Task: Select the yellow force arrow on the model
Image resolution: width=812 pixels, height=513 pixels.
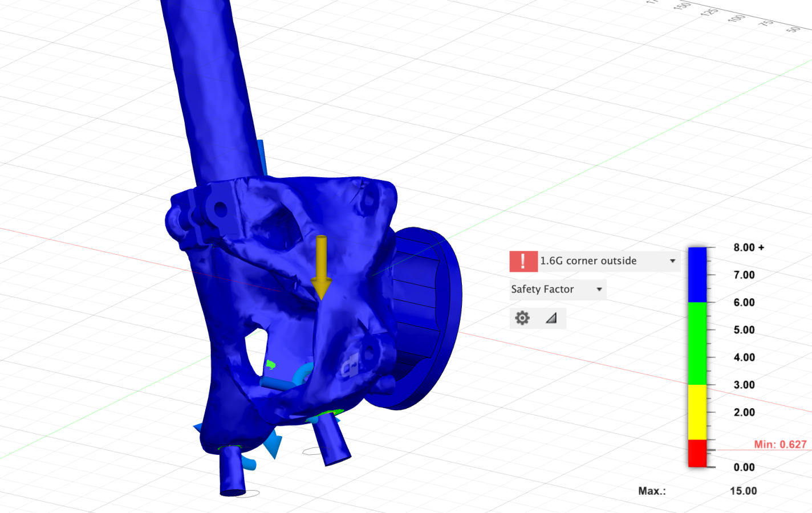Action: click(321, 267)
